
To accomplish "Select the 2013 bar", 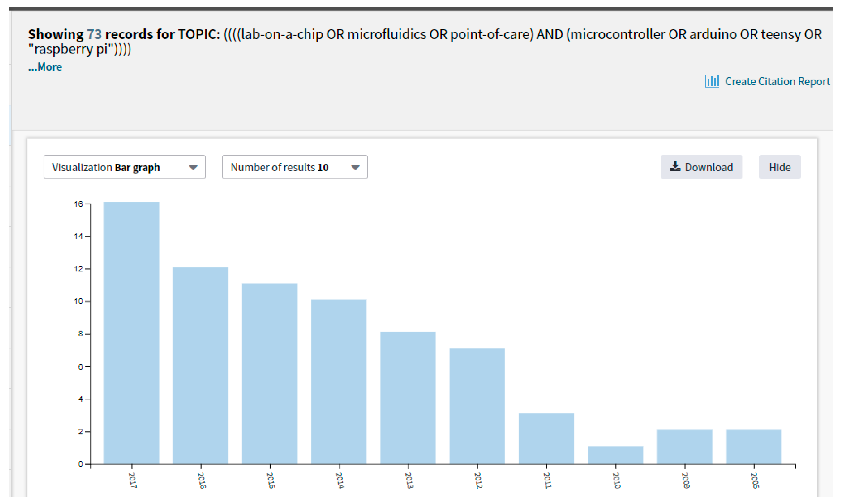I will pyautogui.click(x=408, y=398).
